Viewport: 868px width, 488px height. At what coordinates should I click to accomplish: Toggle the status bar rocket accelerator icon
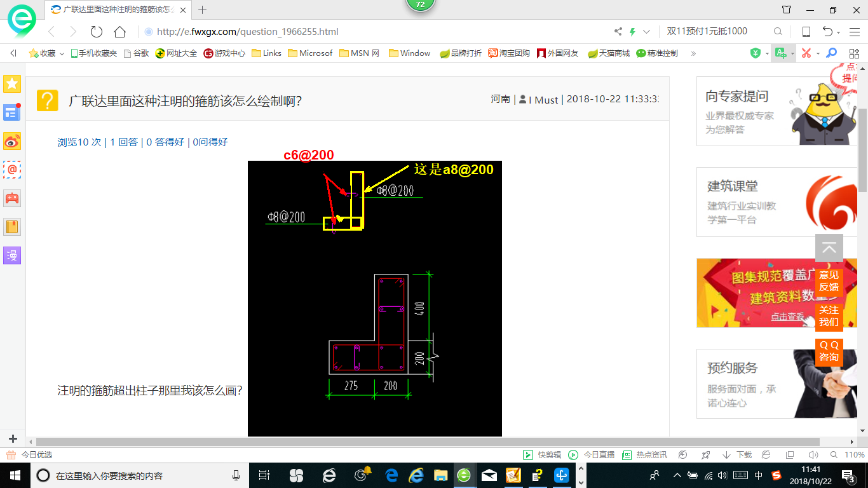(705, 455)
